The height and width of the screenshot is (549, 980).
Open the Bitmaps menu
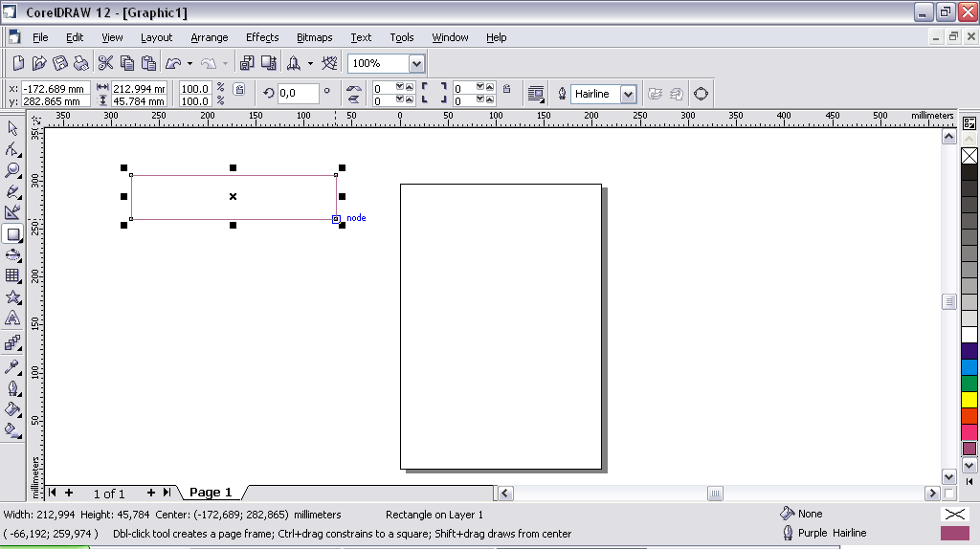[x=314, y=37]
